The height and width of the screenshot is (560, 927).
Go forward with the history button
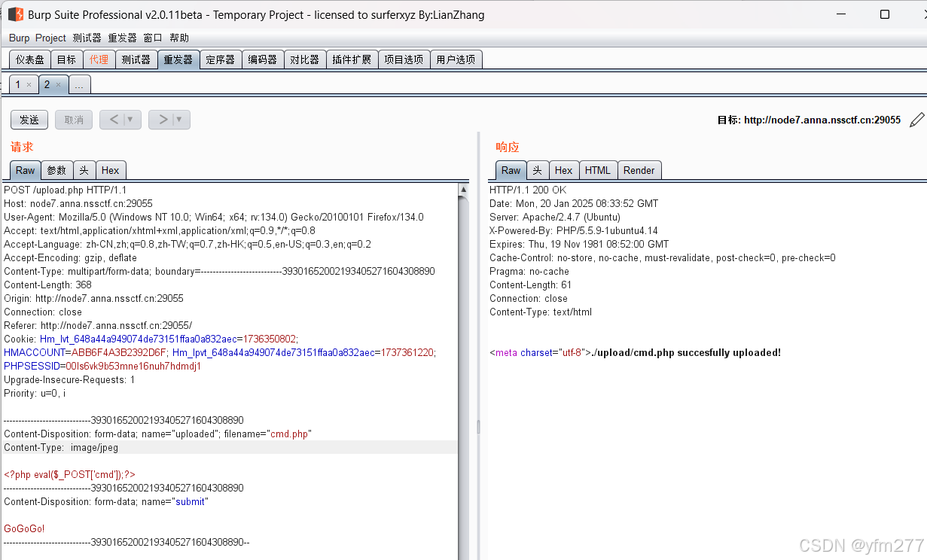pos(163,120)
